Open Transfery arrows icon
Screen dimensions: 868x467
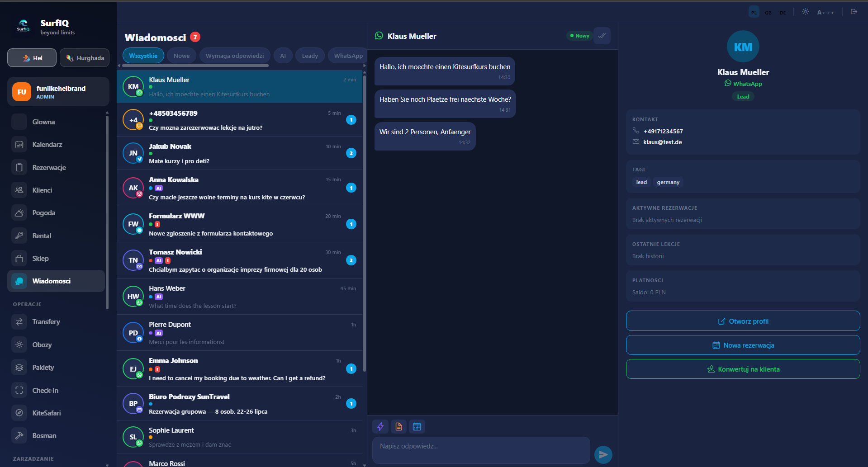coord(19,322)
